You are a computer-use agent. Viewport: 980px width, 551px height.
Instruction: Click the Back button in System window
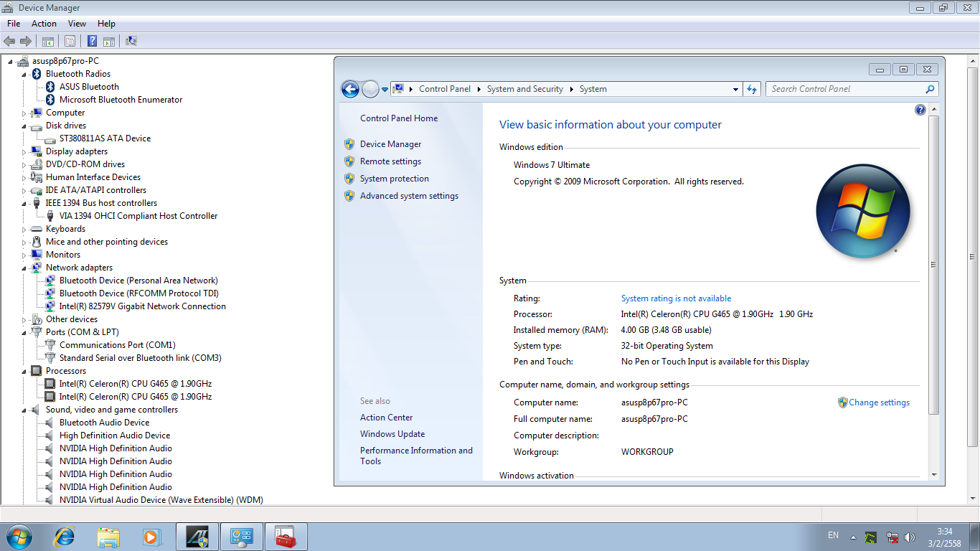pos(350,89)
